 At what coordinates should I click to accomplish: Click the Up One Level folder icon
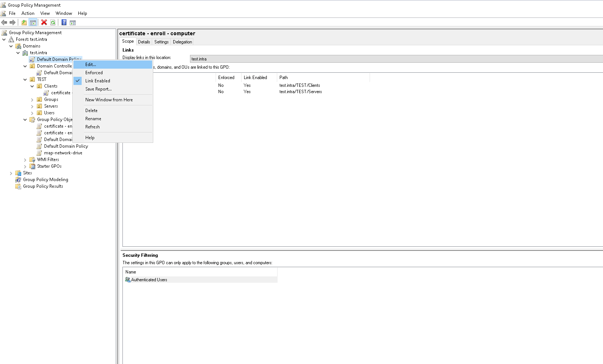(x=24, y=22)
